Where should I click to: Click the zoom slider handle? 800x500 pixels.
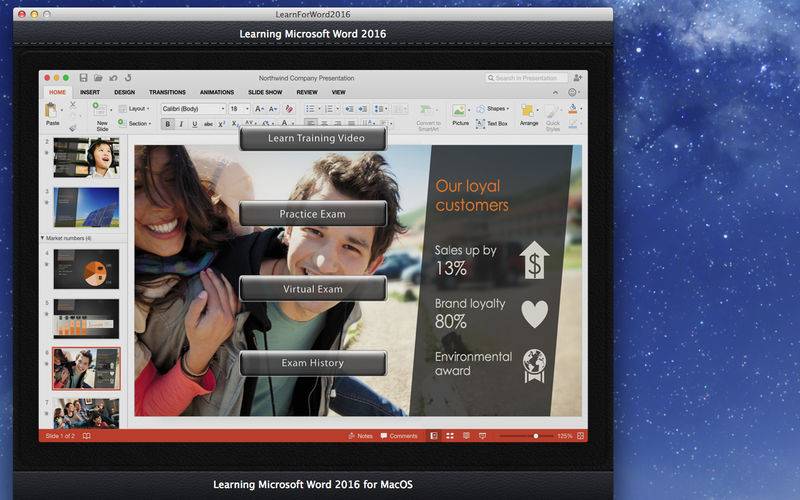coord(536,436)
